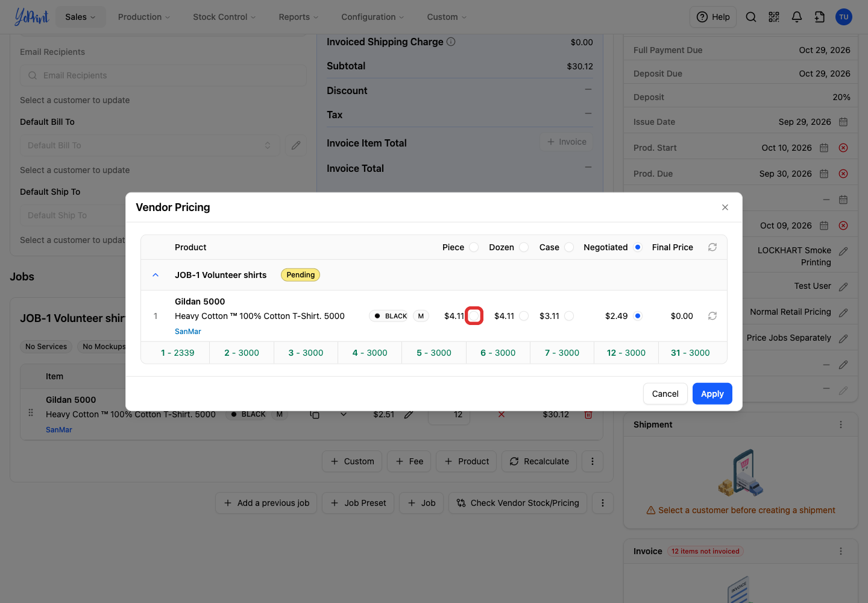Edit Normal Retail Pricing setting

pos(843,313)
